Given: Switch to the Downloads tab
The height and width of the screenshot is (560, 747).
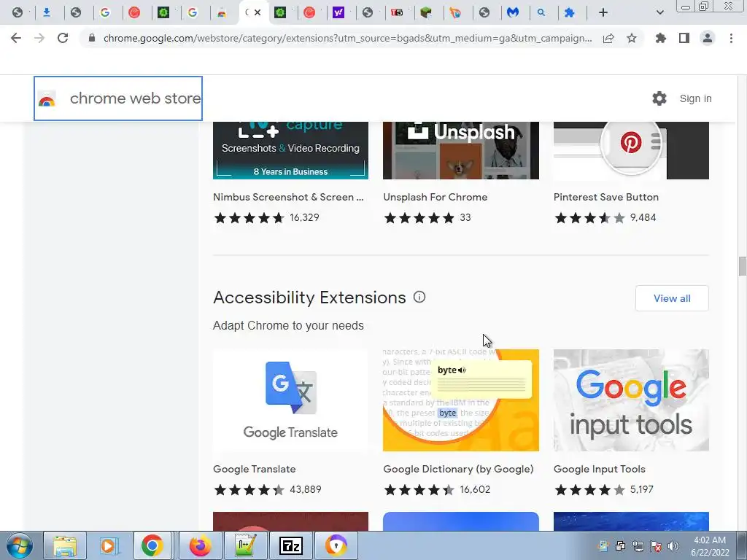Looking at the screenshot, I should (47, 13).
